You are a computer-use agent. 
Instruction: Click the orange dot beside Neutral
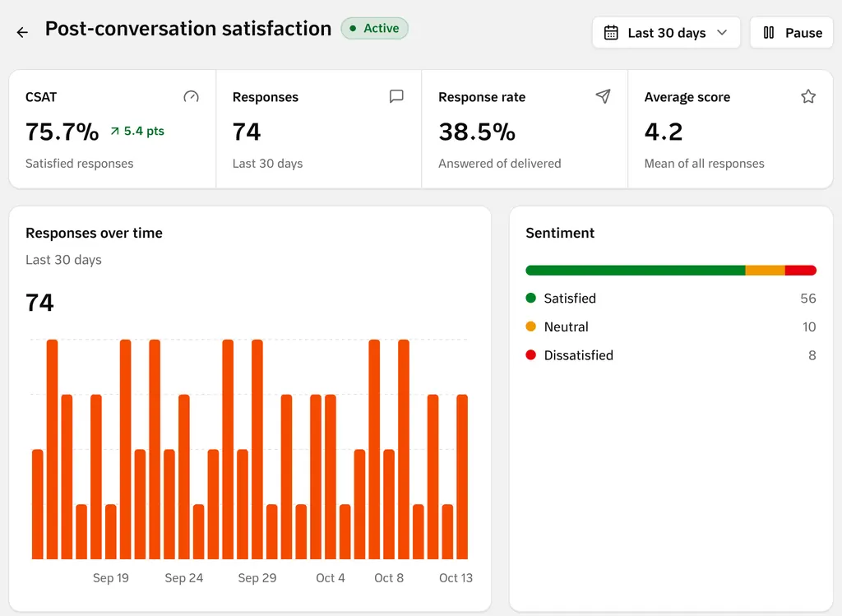pyautogui.click(x=530, y=327)
